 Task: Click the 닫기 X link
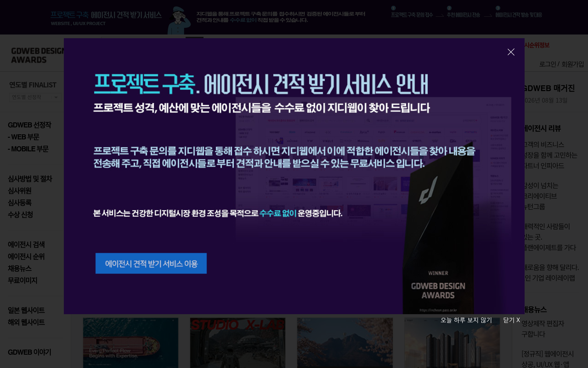pyautogui.click(x=512, y=320)
